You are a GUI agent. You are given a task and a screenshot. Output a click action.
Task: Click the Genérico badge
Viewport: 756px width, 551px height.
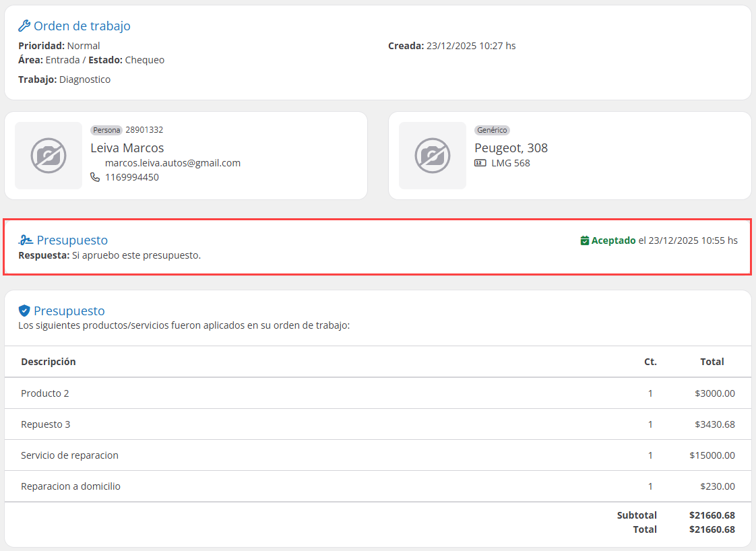click(492, 130)
